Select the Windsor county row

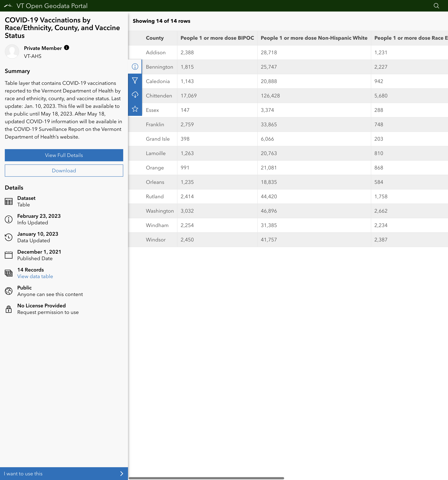(156, 240)
